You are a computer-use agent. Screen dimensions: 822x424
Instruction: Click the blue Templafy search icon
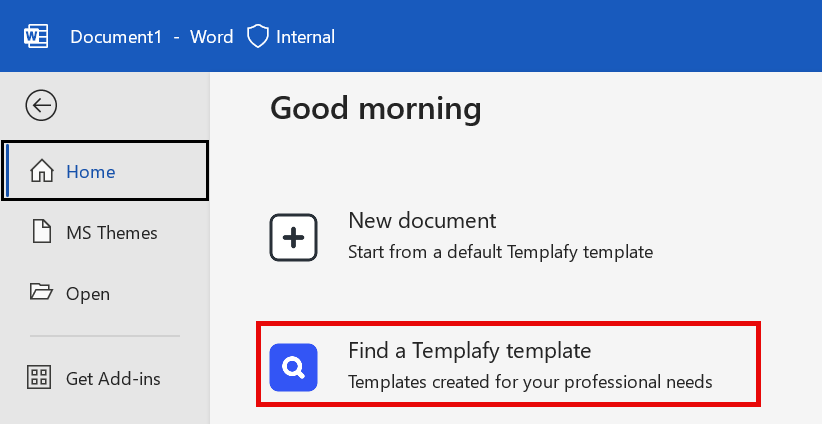pyautogui.click(x=294, y=367)
